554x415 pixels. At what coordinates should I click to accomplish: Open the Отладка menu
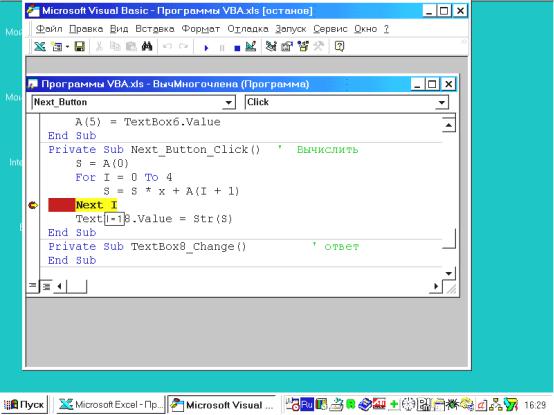click(248, 29)
